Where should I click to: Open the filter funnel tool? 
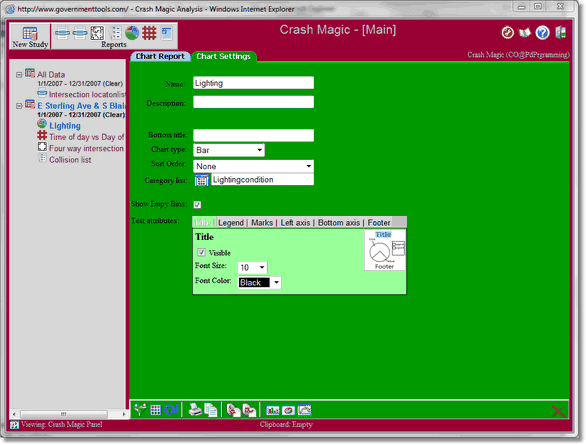point(140,410)
